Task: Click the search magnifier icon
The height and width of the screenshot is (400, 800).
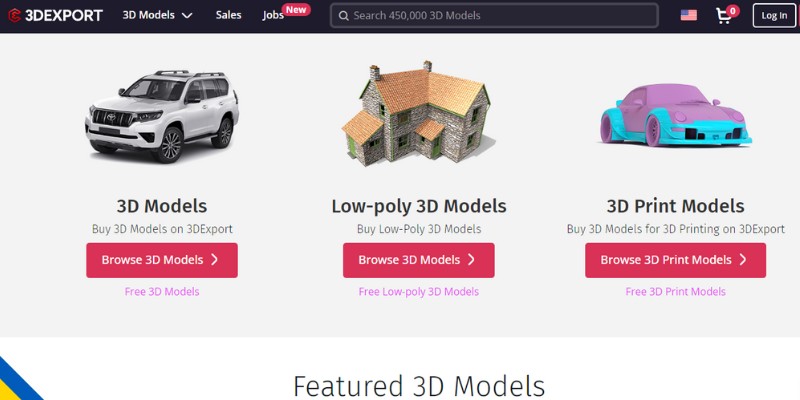Action: [x=344, y=16]
